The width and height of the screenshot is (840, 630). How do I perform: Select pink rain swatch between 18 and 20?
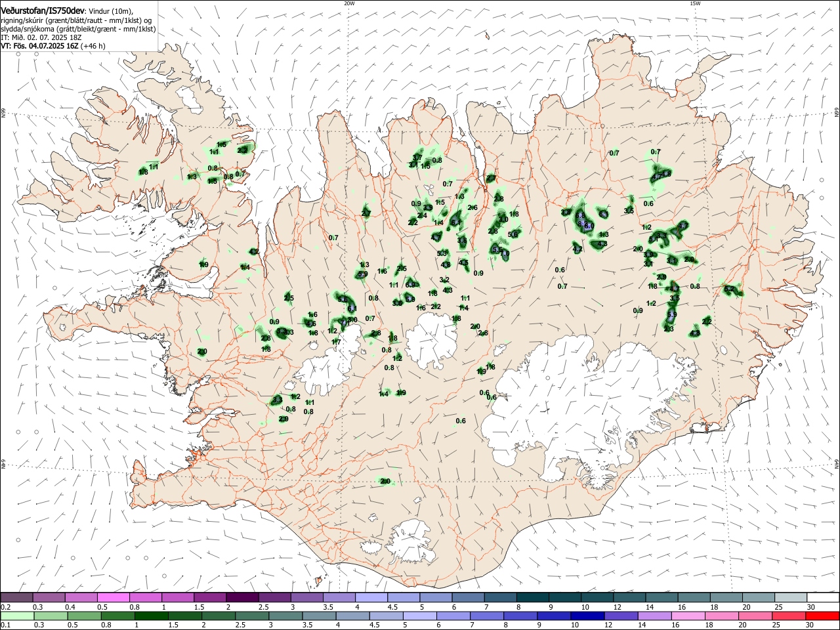pyautogui.click(x=721, y=616)
